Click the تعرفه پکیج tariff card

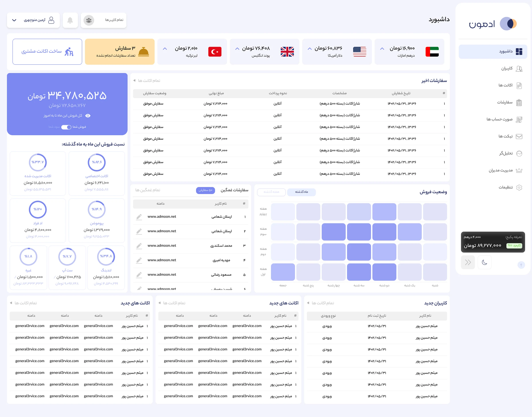click(x=493, y=242)
